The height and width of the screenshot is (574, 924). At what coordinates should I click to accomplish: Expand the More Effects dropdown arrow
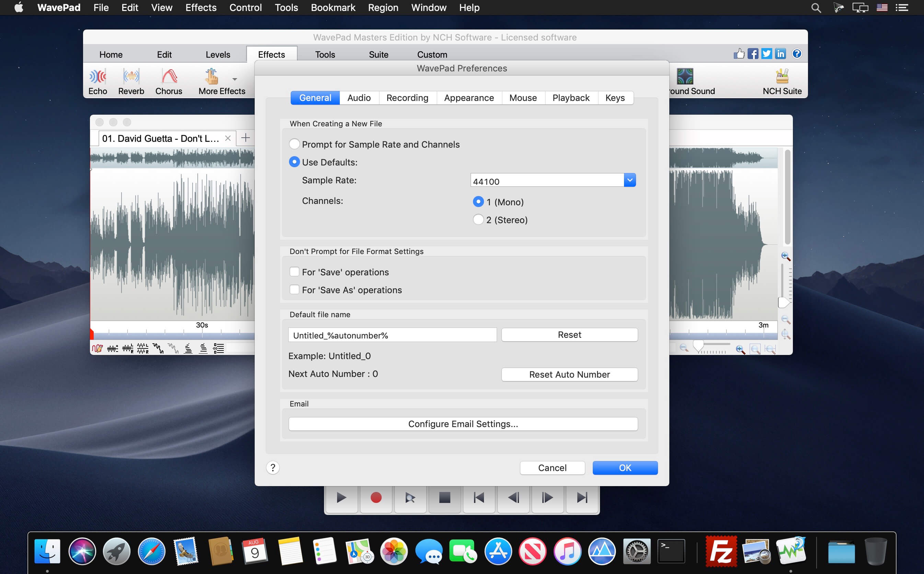coord(235,79)
